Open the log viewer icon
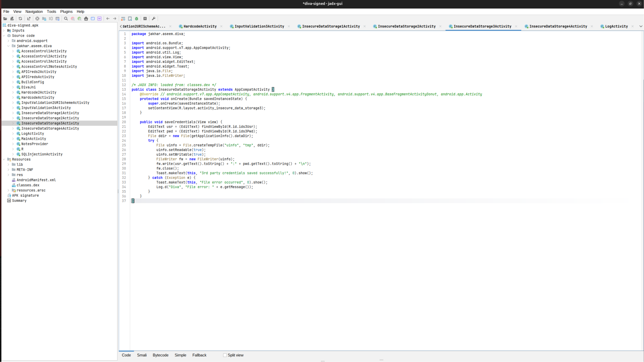 (145, 19)
